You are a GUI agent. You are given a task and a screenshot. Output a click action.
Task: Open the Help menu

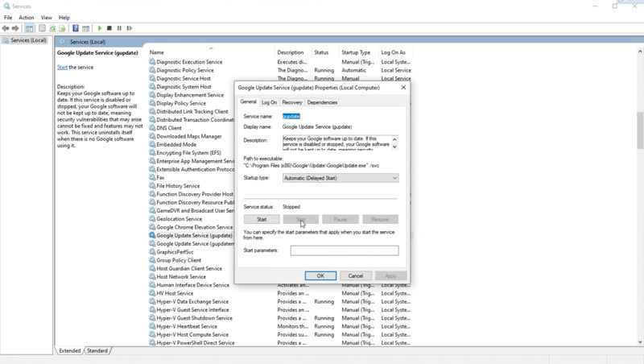pos(64,18)
